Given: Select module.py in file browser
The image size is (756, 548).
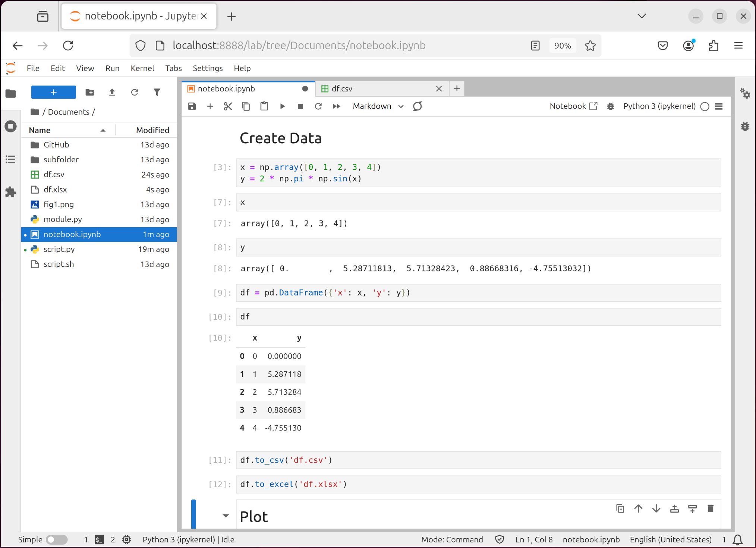Looking at the screenshot, I should point(99,219).
